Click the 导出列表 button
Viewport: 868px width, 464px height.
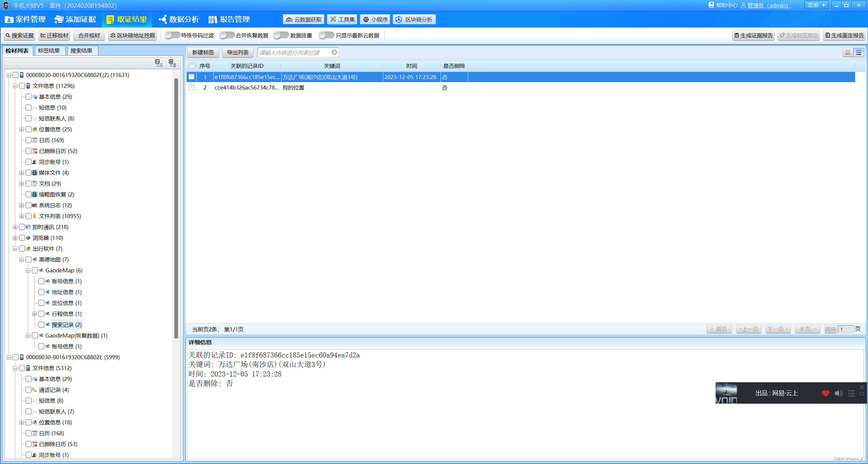click(x=237, y=52)
